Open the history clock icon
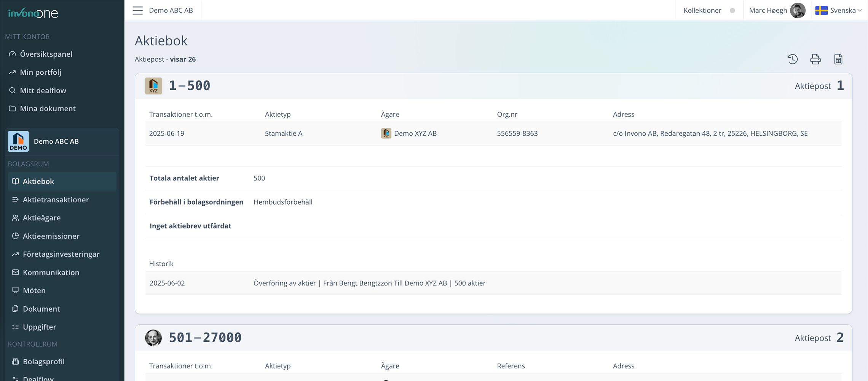The height and width of the screenshot is (381, 868). pos(792,59)
